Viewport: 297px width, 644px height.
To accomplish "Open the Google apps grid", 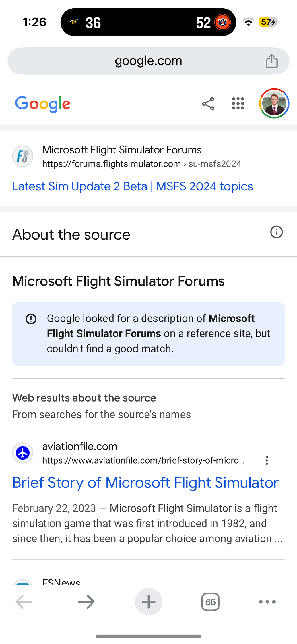I will [238, 104].
